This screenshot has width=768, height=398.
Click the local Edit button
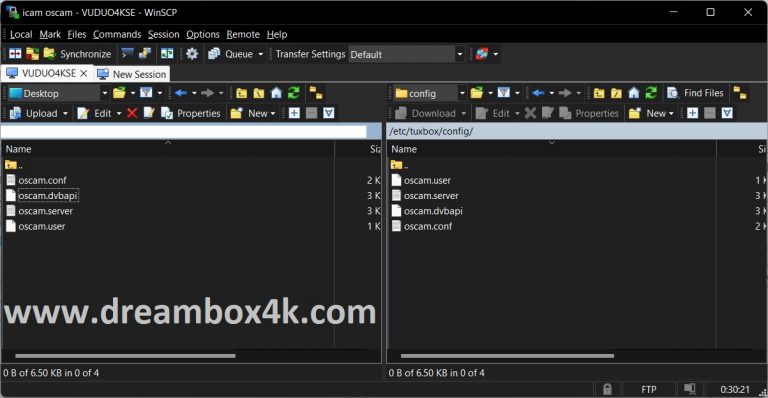pyautogui.click(x=95, y=114)
